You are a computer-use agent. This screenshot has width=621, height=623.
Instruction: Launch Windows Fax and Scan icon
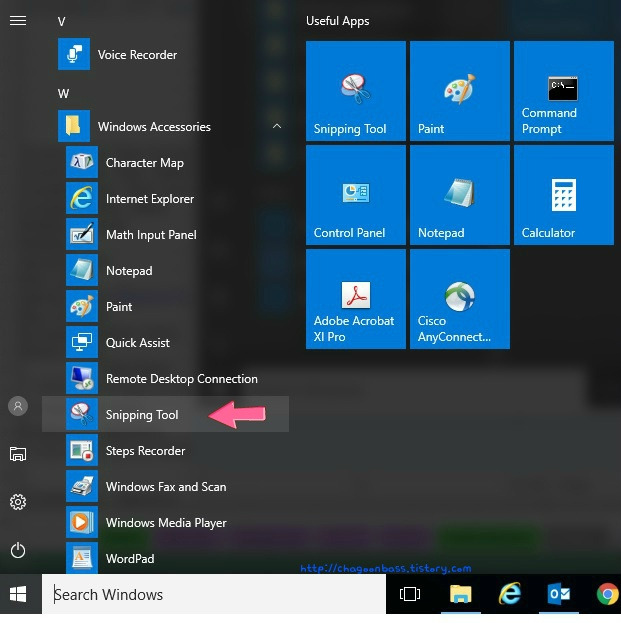[x=82, y=486]
